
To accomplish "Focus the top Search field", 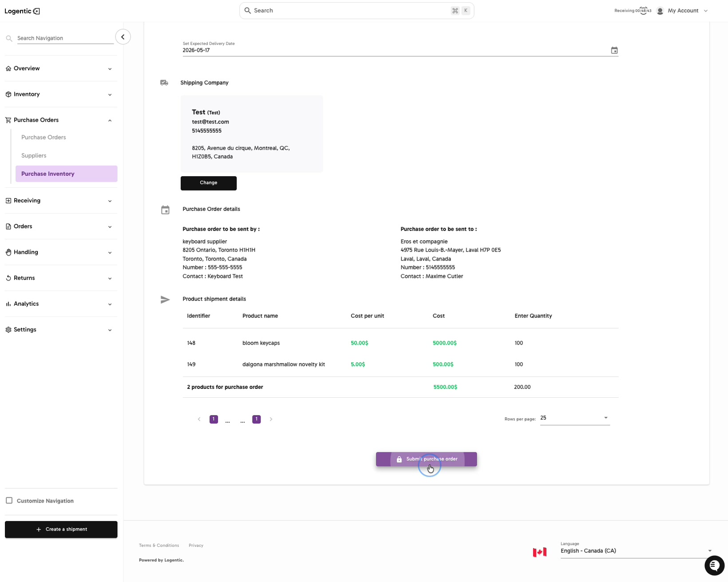I will click(357, 11).
